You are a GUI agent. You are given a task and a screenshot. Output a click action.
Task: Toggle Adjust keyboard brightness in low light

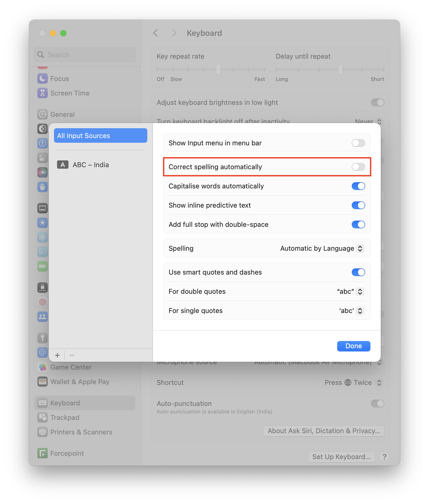pos(377,103)
